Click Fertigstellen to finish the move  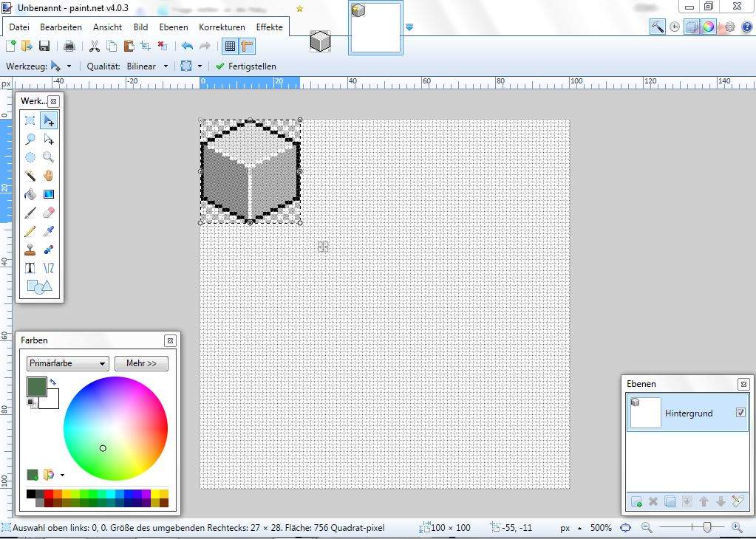coord(245,66)
